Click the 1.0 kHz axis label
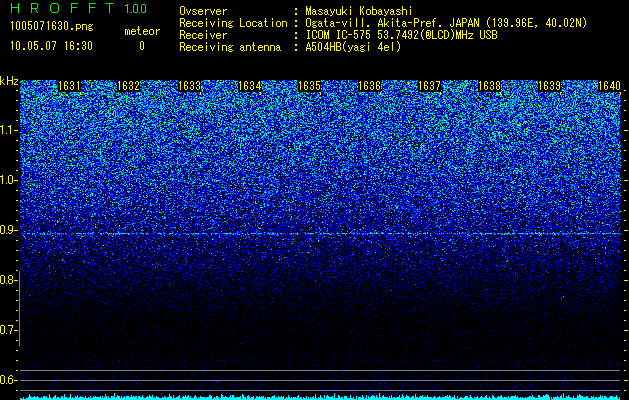 click(x=8, y=180)
